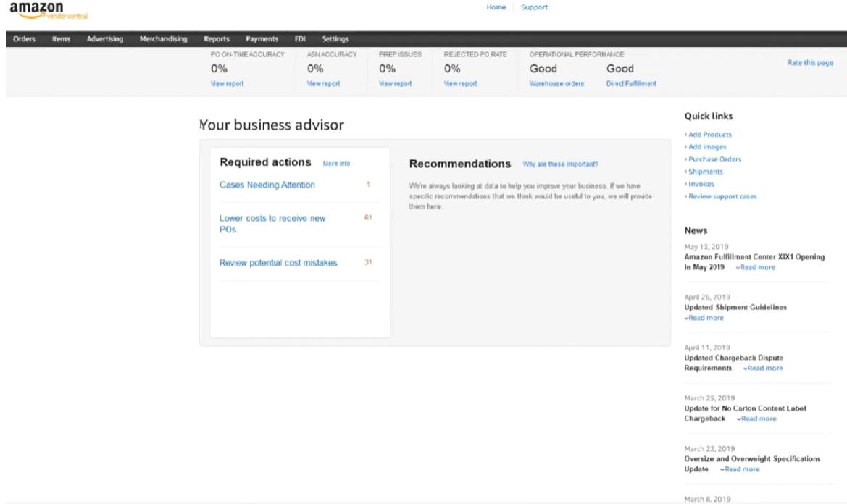
Task: Click Why are these important link
Action: tap(560, 164)
